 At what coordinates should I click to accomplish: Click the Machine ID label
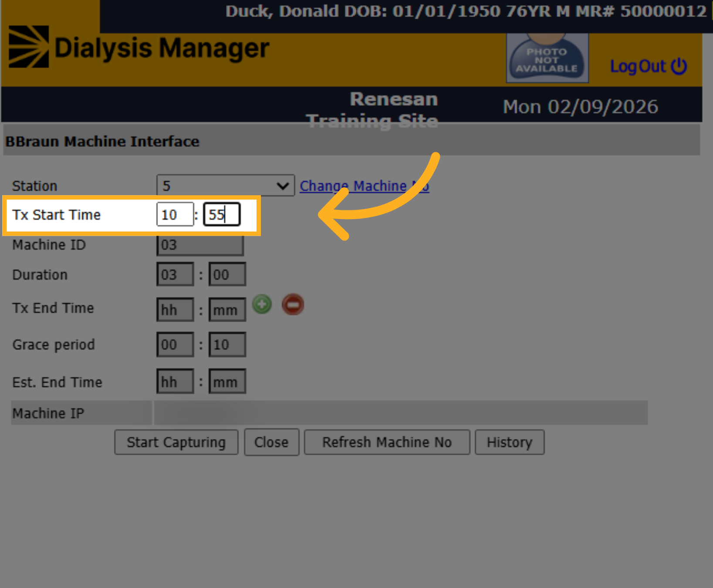(x=49, y=245)
